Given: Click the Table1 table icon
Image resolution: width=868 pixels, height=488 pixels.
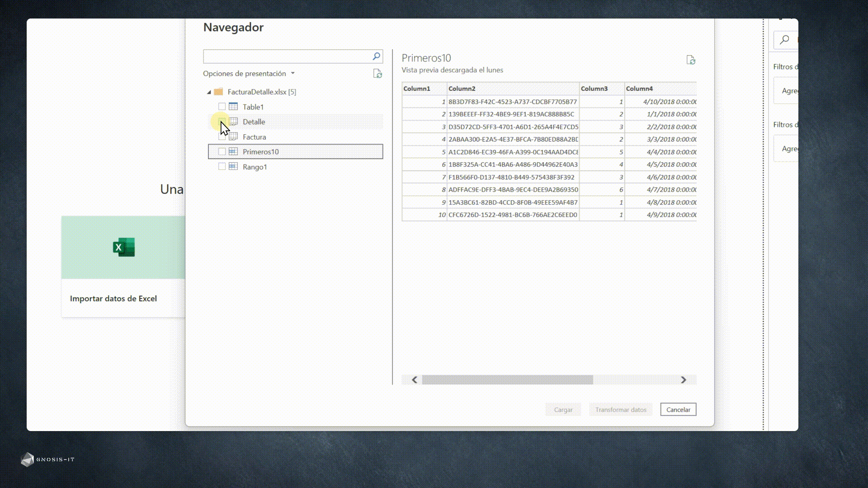Looking at the screenshot, I should 233,107.
